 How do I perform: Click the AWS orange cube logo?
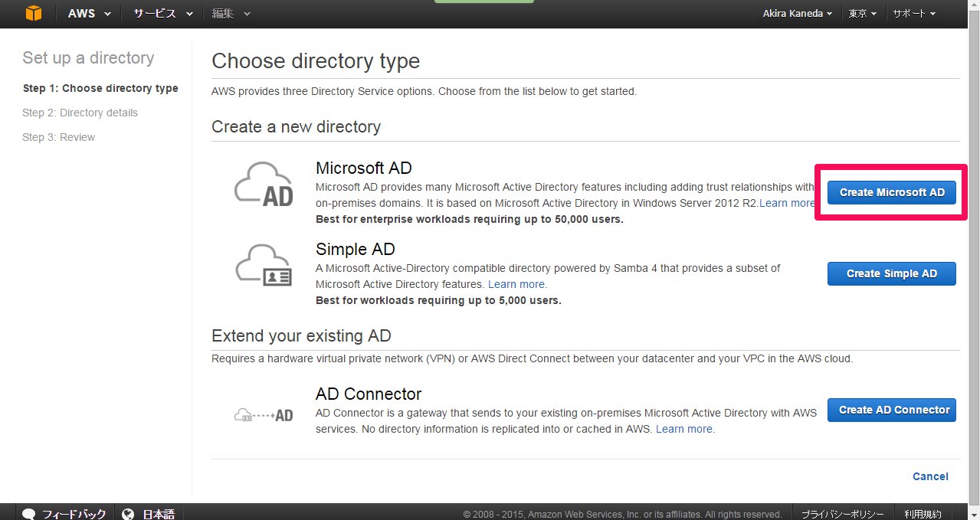(34, 14)
